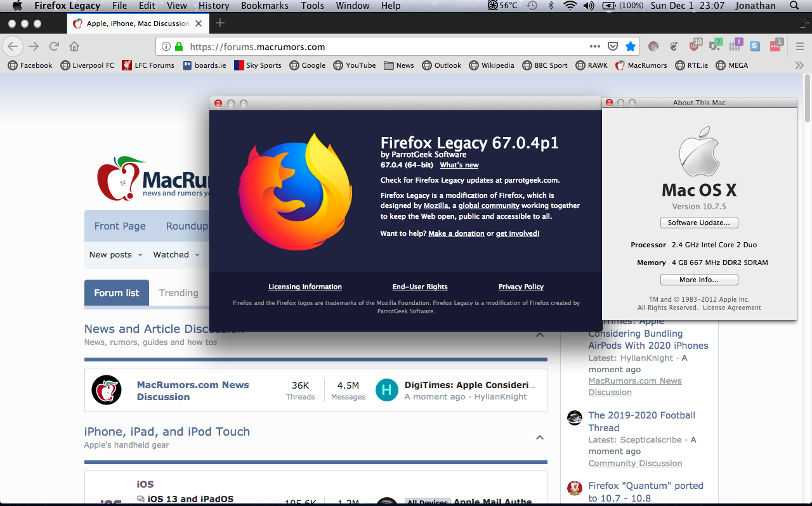Open the Liverpool FC bookmark
Viewport: 812px width, 506px height.
click(x=88, y=65)
